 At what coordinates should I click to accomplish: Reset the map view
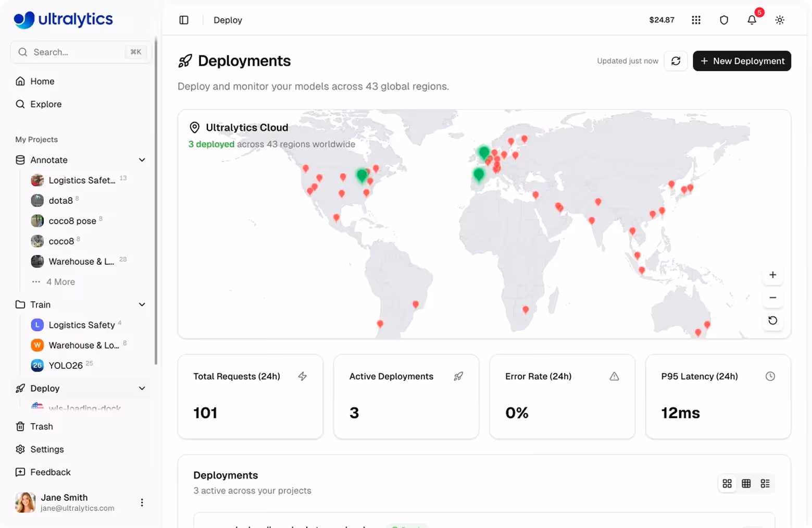tap(772, 321)
